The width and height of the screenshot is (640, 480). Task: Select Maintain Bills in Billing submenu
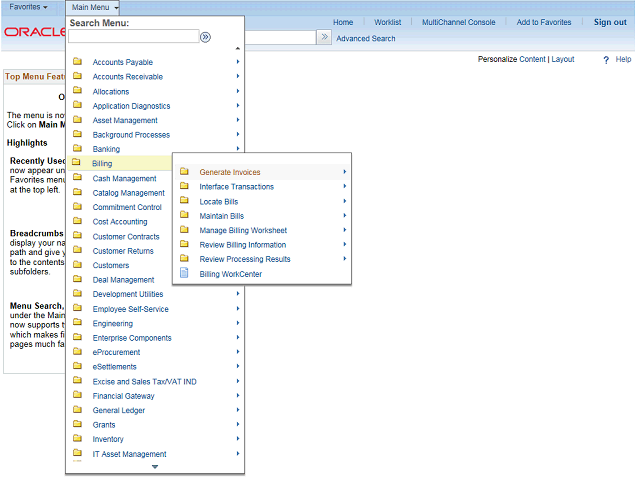coord(222,216)
